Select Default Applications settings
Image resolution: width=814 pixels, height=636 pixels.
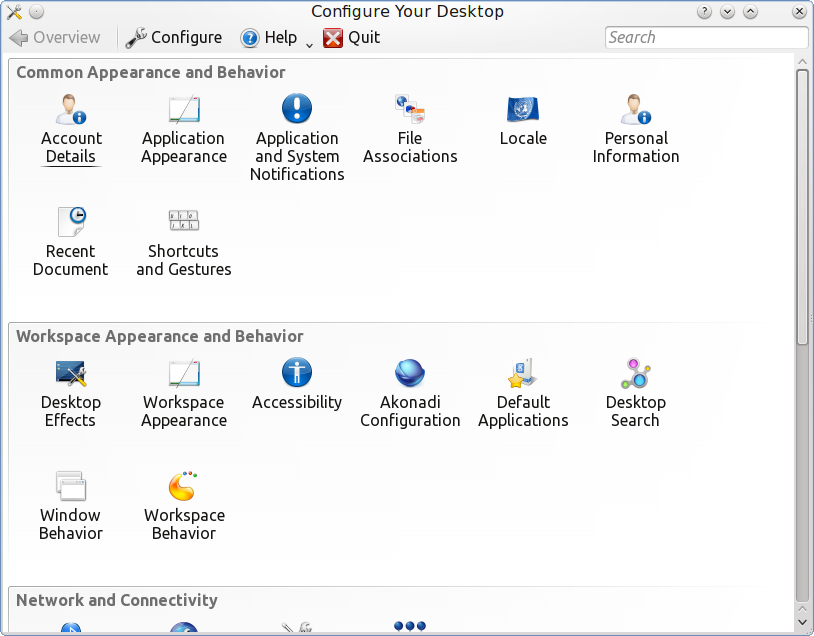click(523, 374)
